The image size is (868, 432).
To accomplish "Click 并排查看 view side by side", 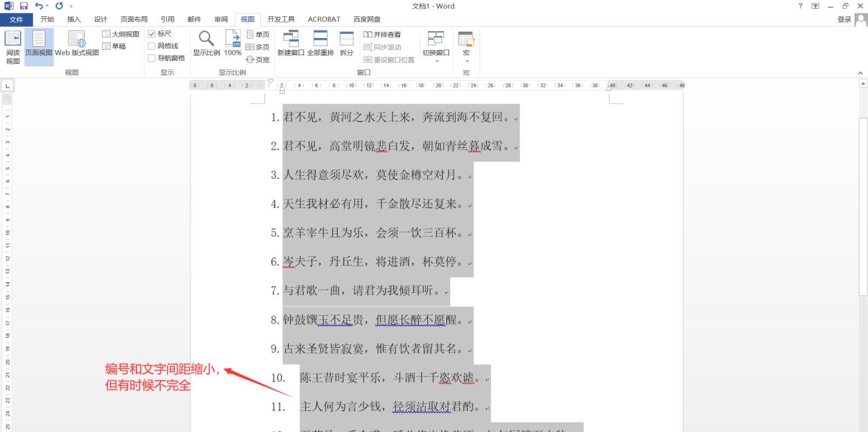I will pos(382,35).
